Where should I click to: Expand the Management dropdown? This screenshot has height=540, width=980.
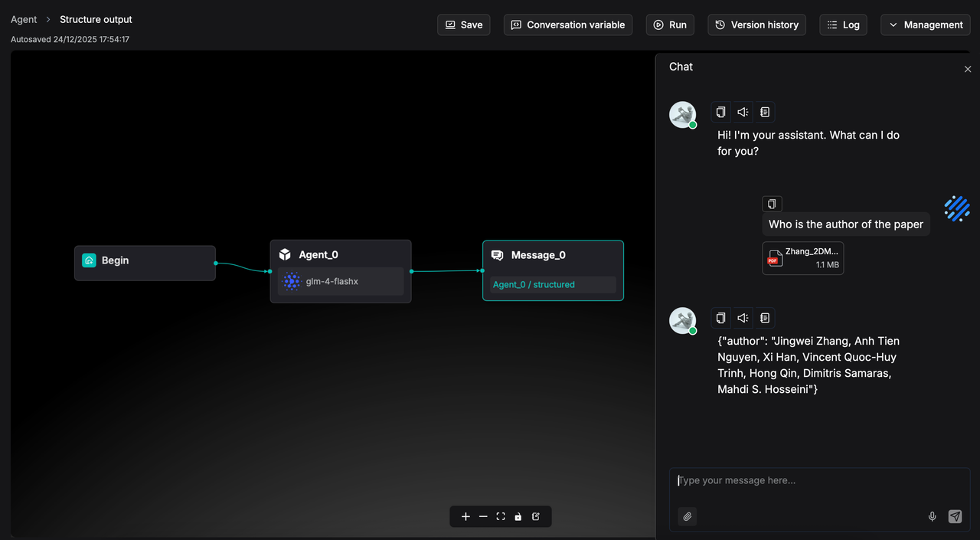point(925,25)
